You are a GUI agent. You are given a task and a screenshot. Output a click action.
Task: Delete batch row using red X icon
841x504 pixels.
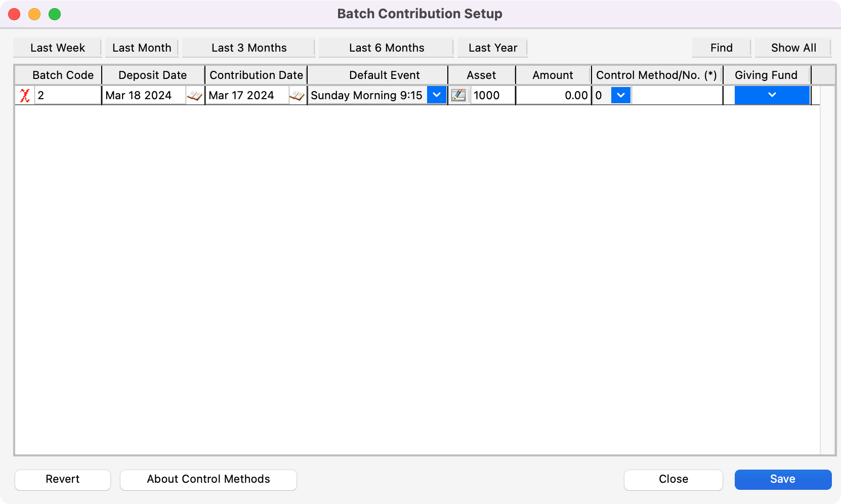[24, 95]
